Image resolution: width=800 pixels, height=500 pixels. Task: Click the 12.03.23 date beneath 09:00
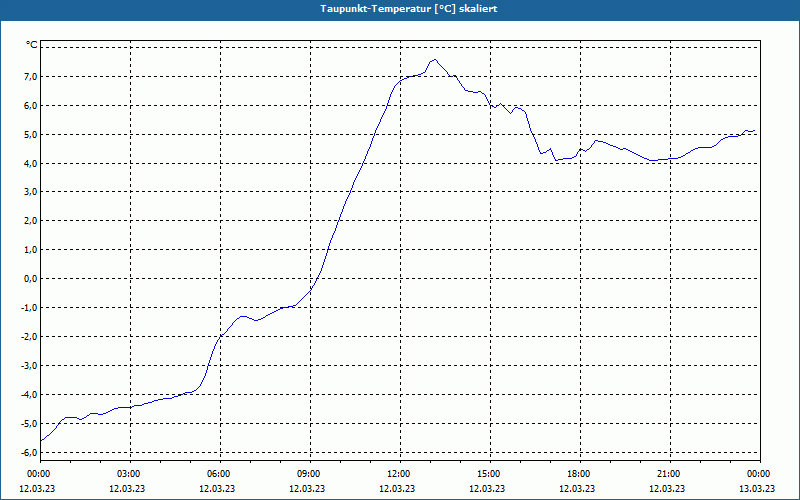[x=307, y=488]
